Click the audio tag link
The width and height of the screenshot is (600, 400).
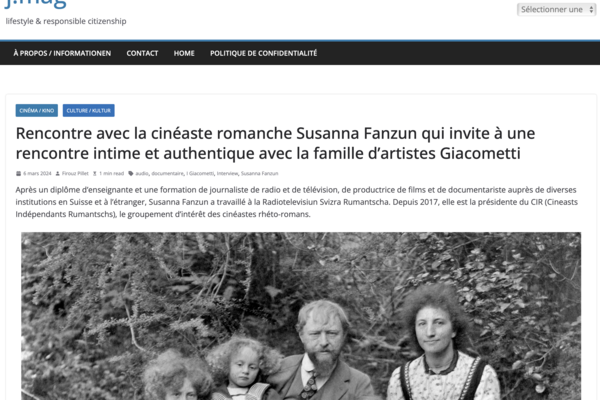point(142,173)
